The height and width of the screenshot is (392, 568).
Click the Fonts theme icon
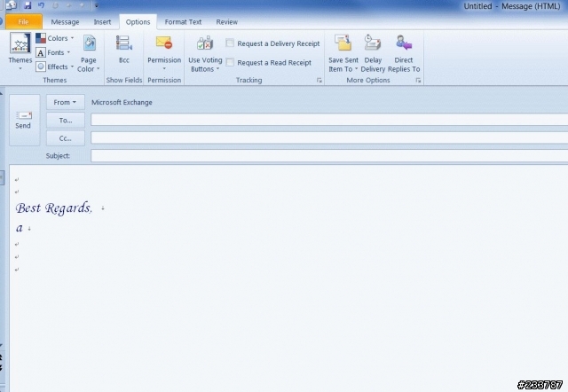[x=41, y=52]
